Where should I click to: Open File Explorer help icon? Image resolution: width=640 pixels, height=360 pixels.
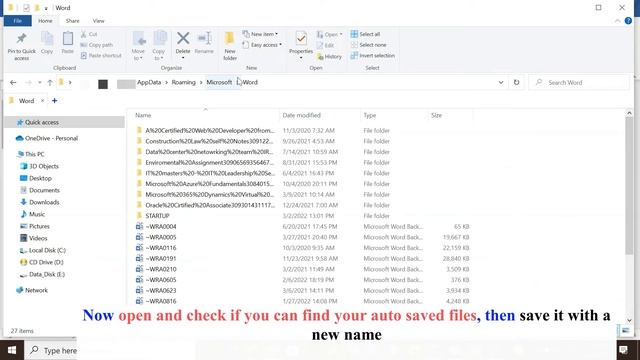(x=628, y=21)
